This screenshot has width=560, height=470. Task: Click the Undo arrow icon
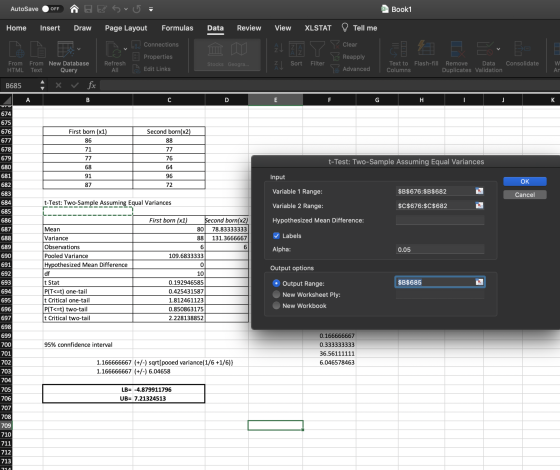tap(116, 9)
